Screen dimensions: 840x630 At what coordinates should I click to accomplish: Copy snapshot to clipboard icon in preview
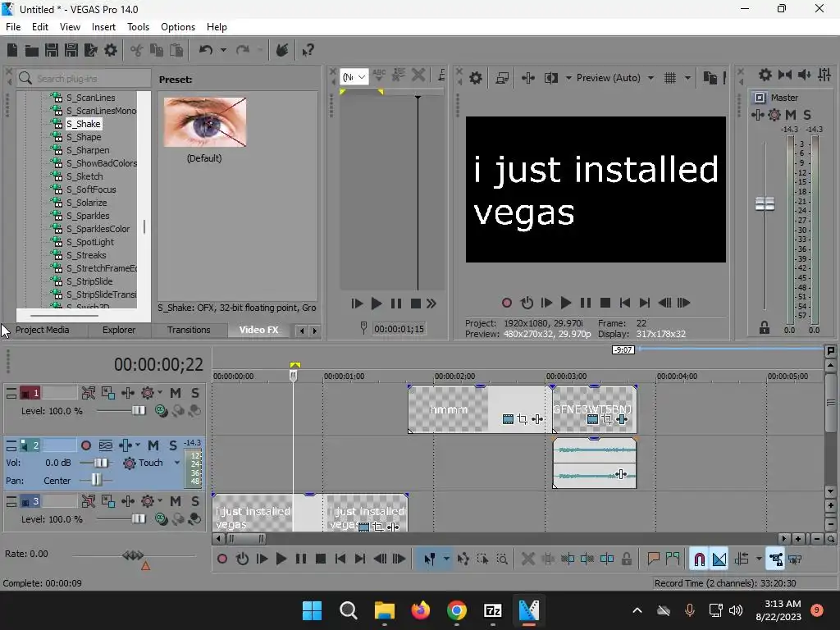pyautogui.click(x=710, y=78)
